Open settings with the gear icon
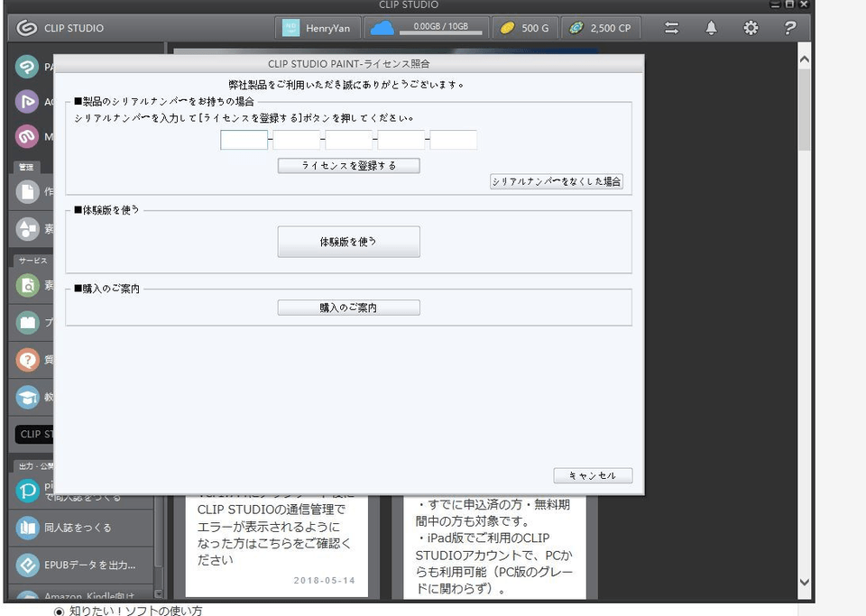866x616 pixels. 751,28
